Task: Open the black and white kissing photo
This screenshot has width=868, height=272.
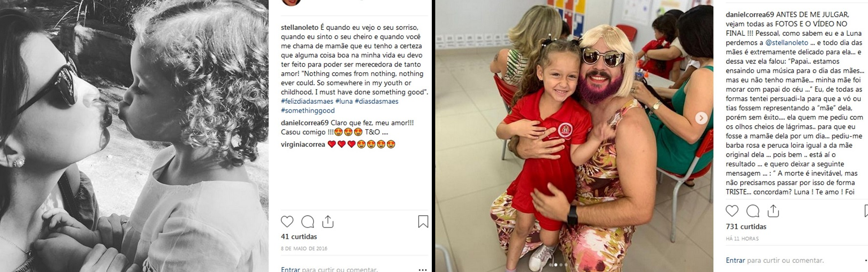Action: (x=134, y=136)
